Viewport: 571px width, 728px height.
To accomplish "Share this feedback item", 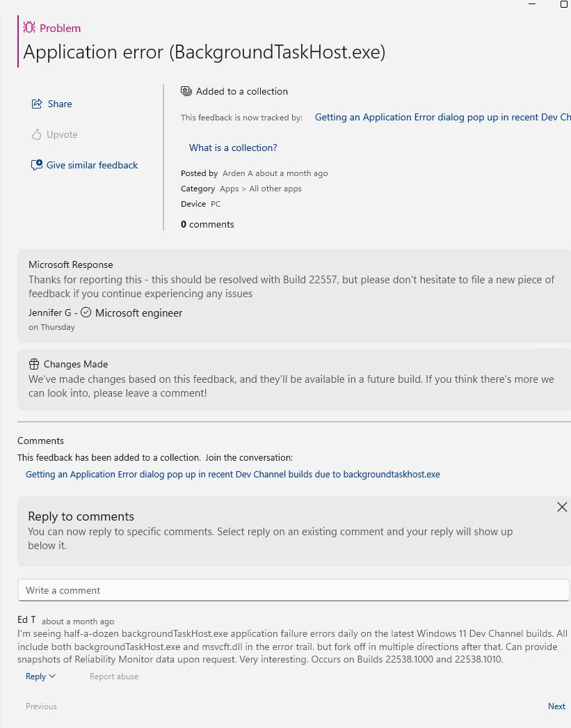I will (x=52, y=104).
